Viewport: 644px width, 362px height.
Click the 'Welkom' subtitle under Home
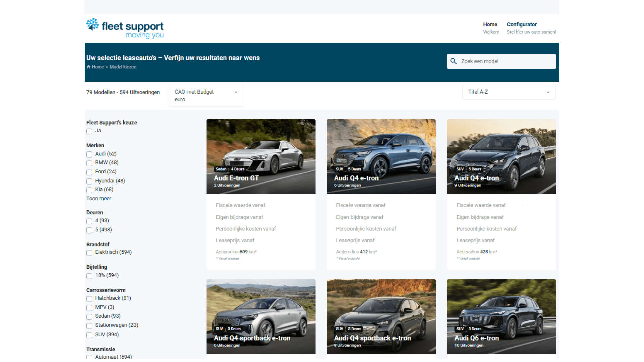coord(491,32)
